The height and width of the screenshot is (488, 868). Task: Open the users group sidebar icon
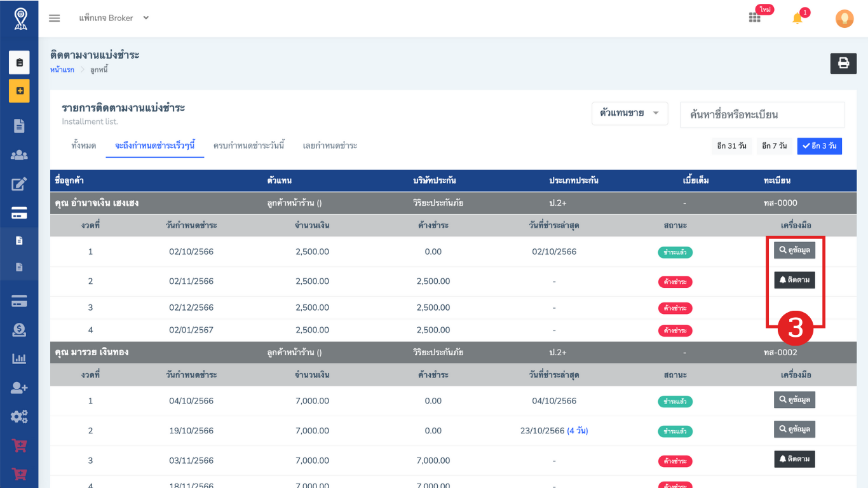point(19,155)
